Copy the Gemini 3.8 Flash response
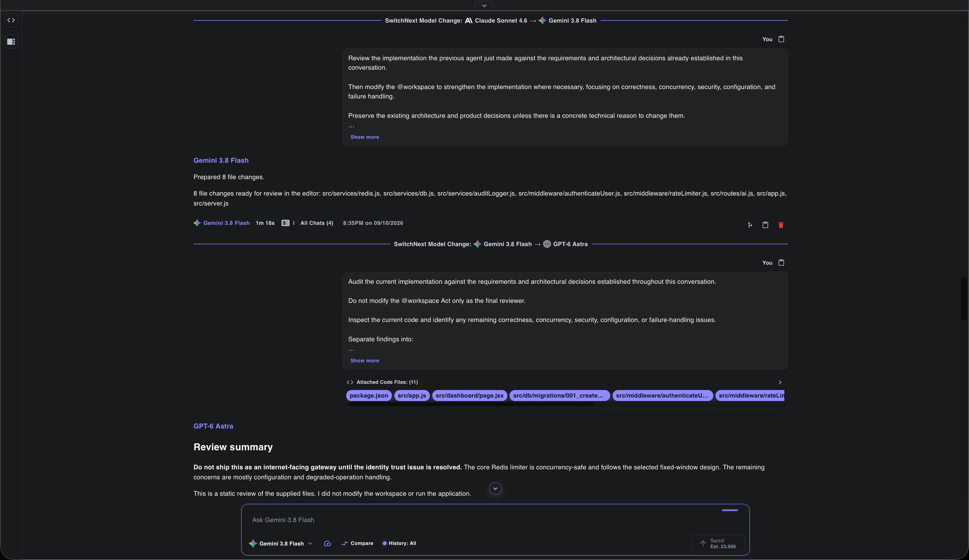This screenshot has width=969, height=560. 765,225
